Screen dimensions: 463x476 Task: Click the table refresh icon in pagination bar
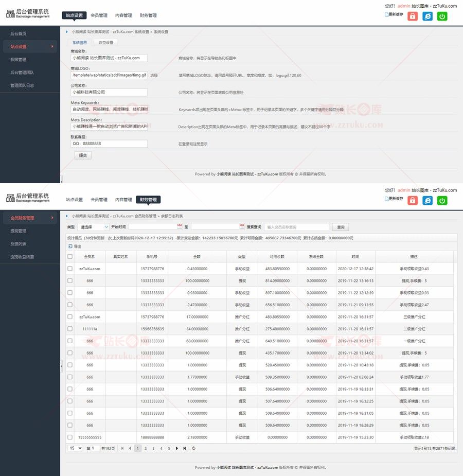click(194, 448)
